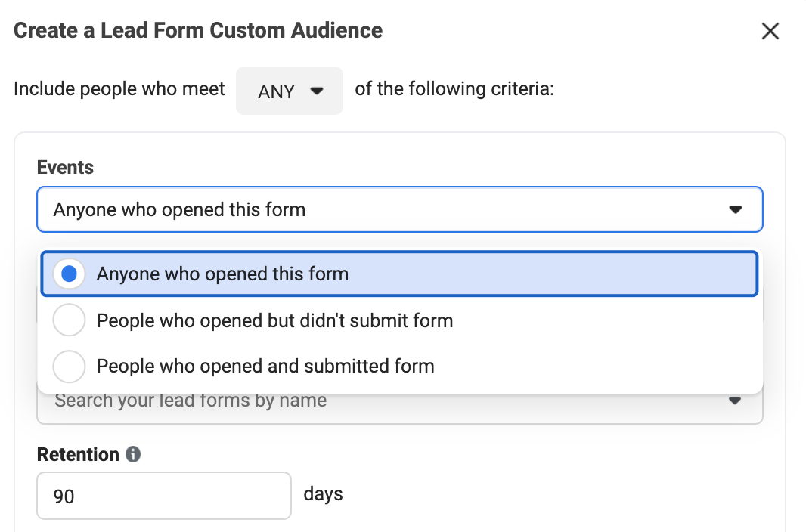Click the Events section label
806x532 pixels.
(x=65, y=168)
